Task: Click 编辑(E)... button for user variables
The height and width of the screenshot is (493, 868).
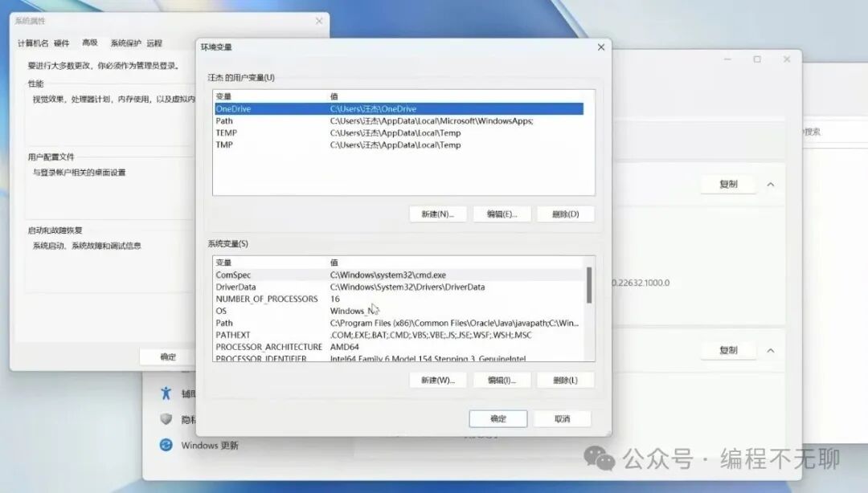Action: pos(502,214)
